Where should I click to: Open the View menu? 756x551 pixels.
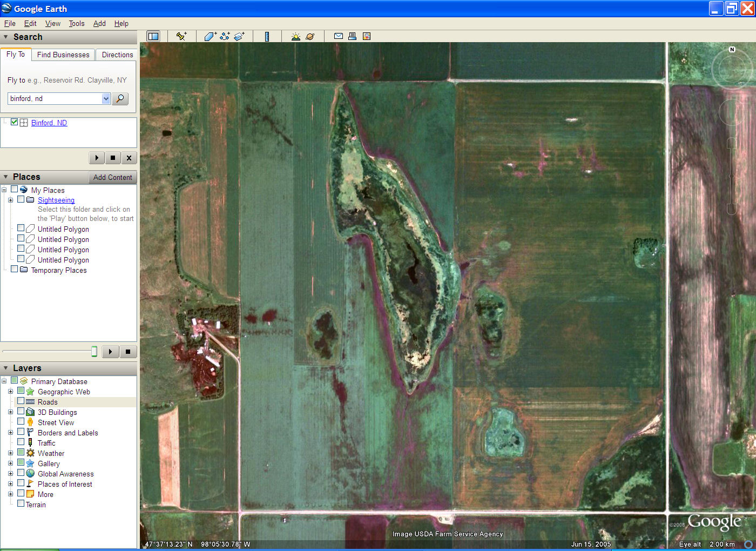[x=53, y=23]
